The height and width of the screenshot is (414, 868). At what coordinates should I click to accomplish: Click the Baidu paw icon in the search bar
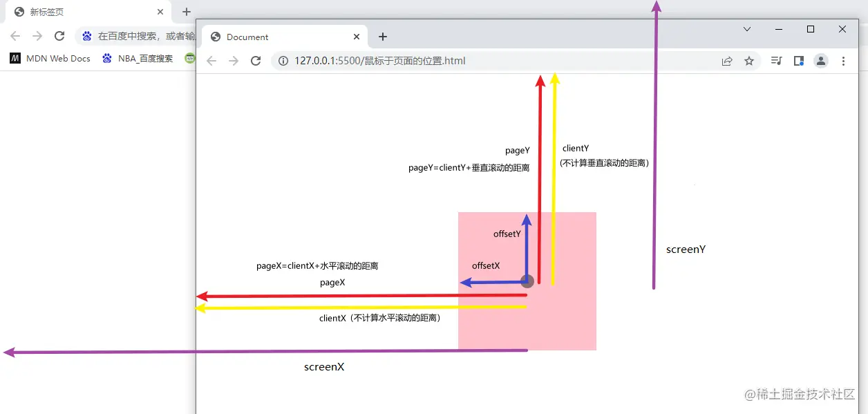tap(86, 35)
